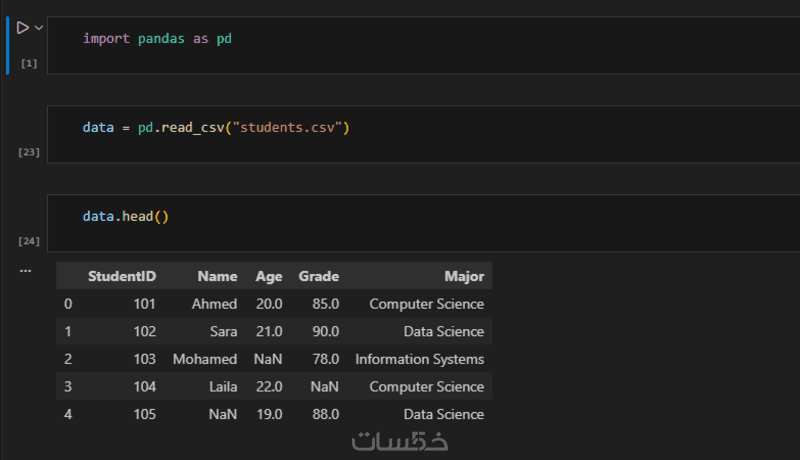Click inside the import pandas code cell
Viewport: 800px width, 460px height.
click(400, 40)
